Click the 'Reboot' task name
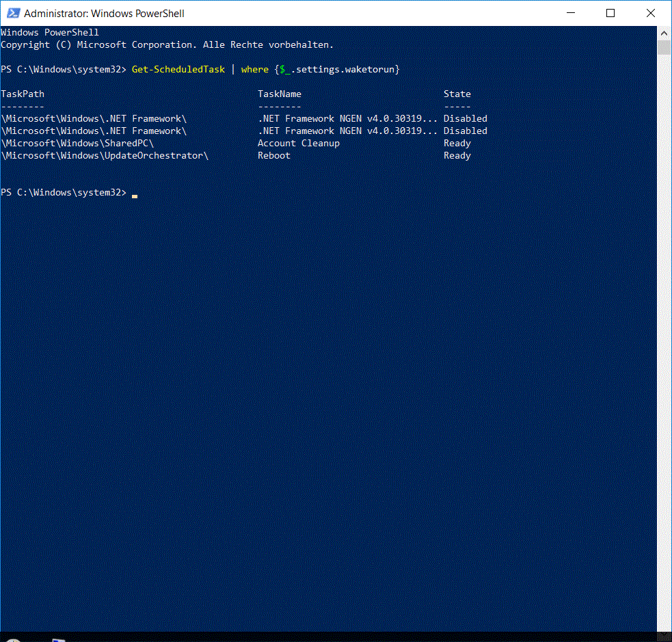This screenshot has height=642, width=672. [274, 156]
